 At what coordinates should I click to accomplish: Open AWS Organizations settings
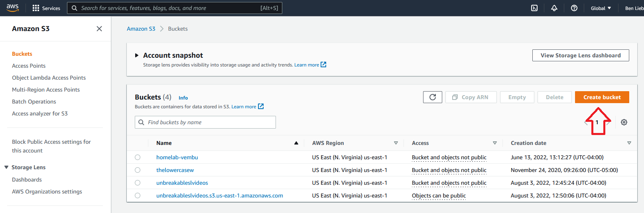(47, 192)
